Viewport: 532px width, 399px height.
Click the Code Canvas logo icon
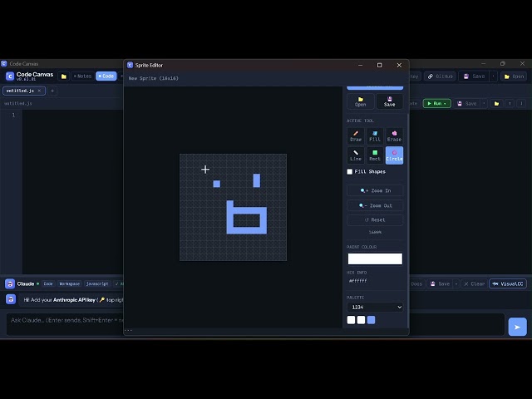point(10,76)
